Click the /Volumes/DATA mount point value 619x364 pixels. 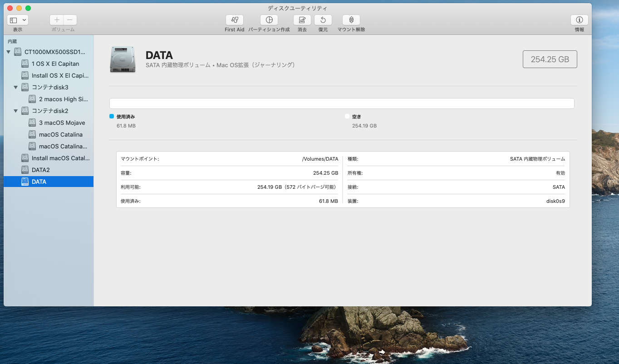(x=320, y=159)
